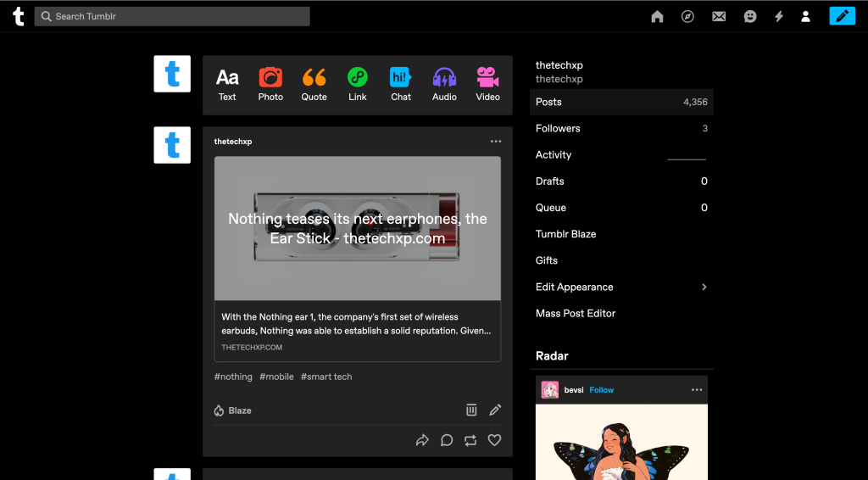The image size is (868, 480).
Task: Create a new Link post
Action: pos(358,85)
